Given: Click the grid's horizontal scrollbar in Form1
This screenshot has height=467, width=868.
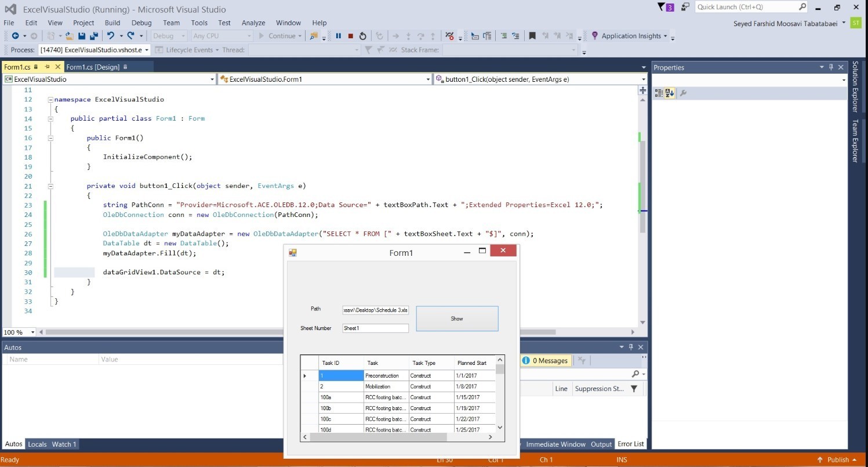Looking at the screenshot, I should pyautogui.click(x=397, y=437).
